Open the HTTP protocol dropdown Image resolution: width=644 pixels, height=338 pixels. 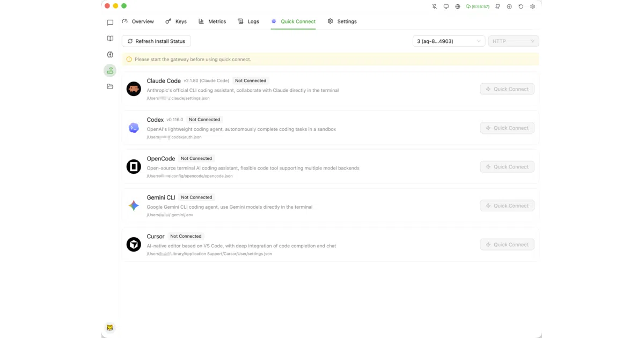click(514, 41)
